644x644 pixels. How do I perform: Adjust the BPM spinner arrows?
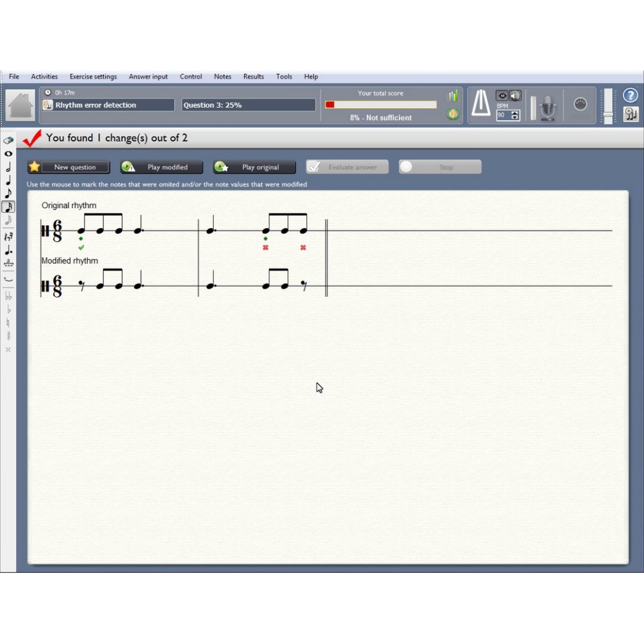coord(516,115)
